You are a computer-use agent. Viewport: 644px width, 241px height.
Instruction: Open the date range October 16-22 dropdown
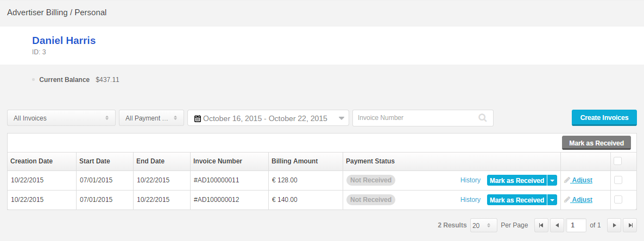pyautogui.click(x=268, y=118)
